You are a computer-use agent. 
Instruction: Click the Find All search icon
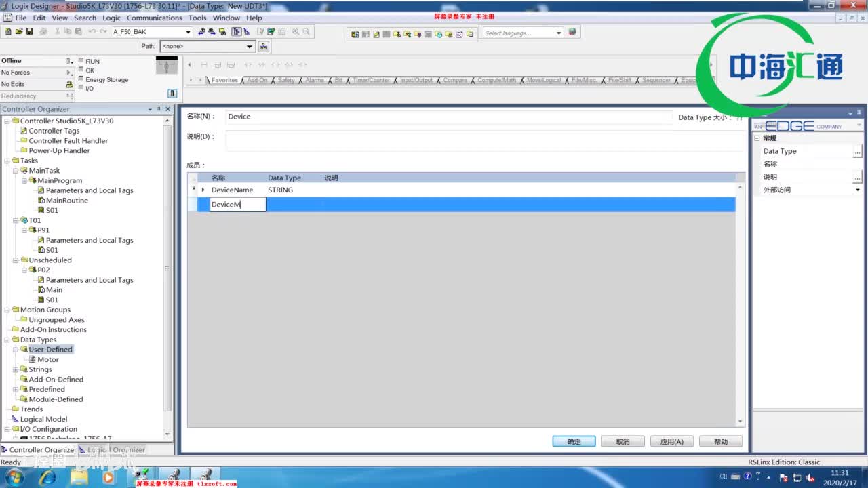click(222, 32)
